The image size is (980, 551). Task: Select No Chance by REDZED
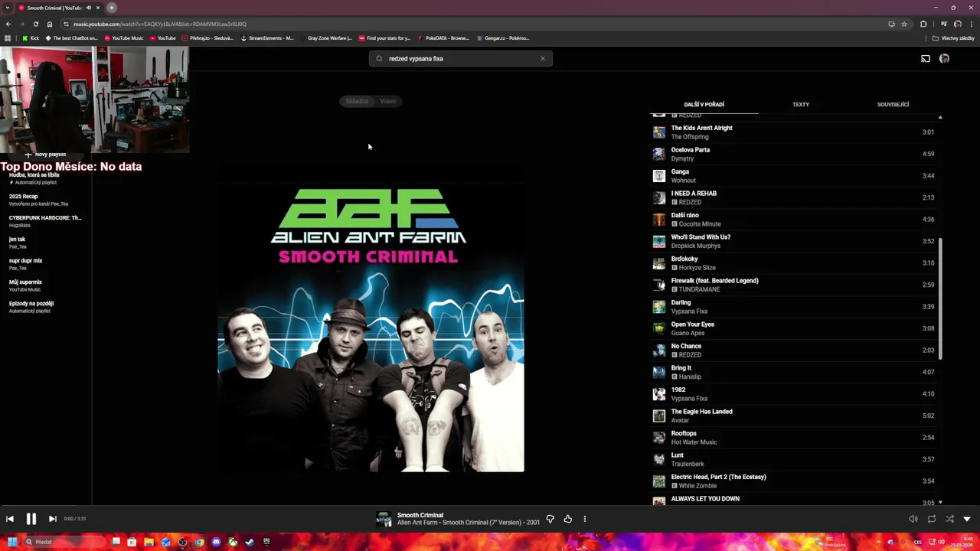pyautogui.click(x=795, y=350)
